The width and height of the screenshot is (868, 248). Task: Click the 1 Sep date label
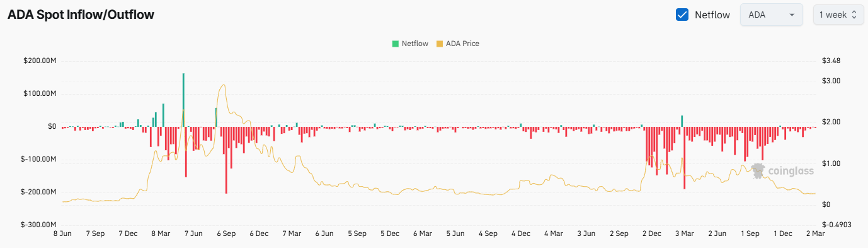(750, 233)
